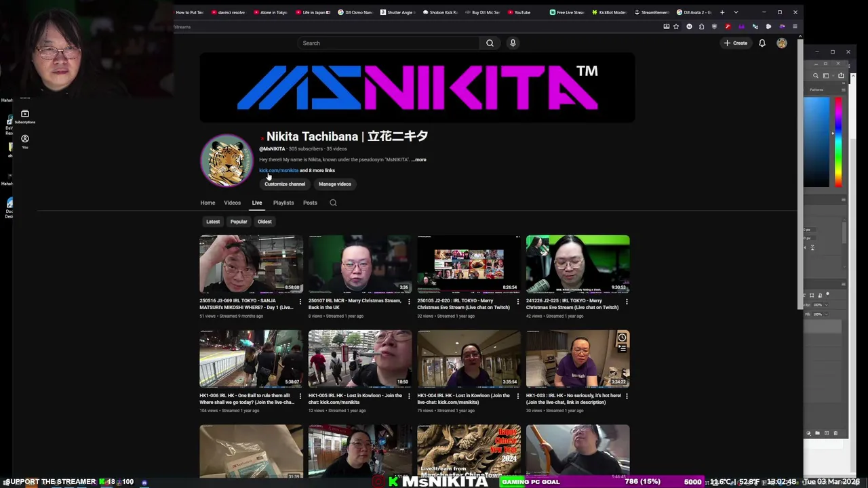
Task: Open HK1-004 Lost in Kowloon thumbnail
Action: [x=469, y=359]
